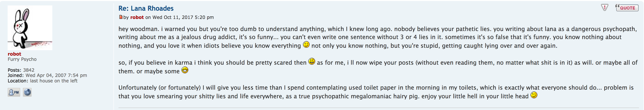The image size is (644, 110).
Task: Click the wink smiley after "know everything"
Action: click(x=306, y=45)
